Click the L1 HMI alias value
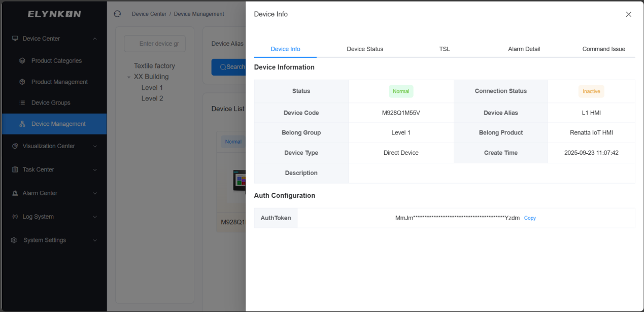This screenshot has height=312, width=644. (x=591, y=113)
